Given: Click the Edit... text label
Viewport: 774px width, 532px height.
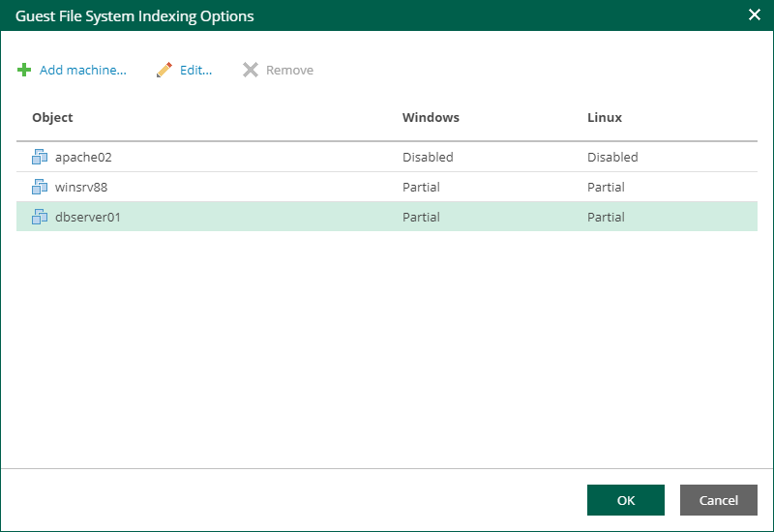Looking at the screenshot, I should tap(195, 71).
